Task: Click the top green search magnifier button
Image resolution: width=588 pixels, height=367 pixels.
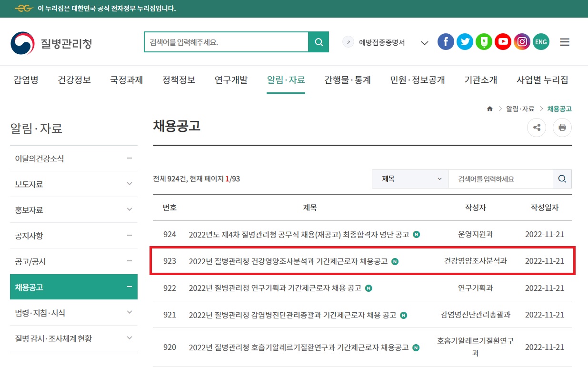Action: 319,42
